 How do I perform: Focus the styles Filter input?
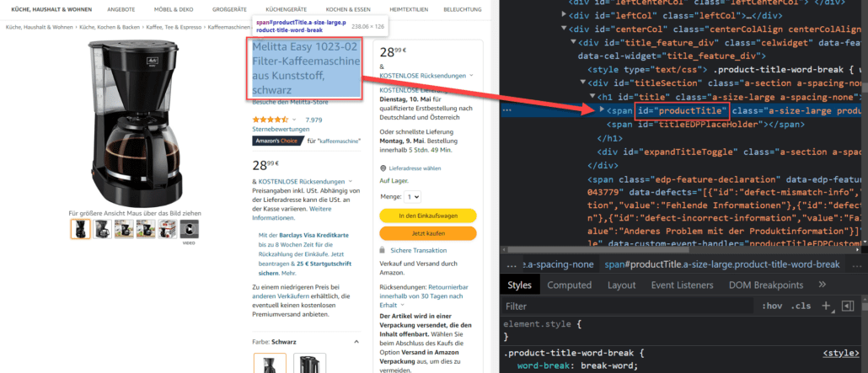click(x=628, y=306)
